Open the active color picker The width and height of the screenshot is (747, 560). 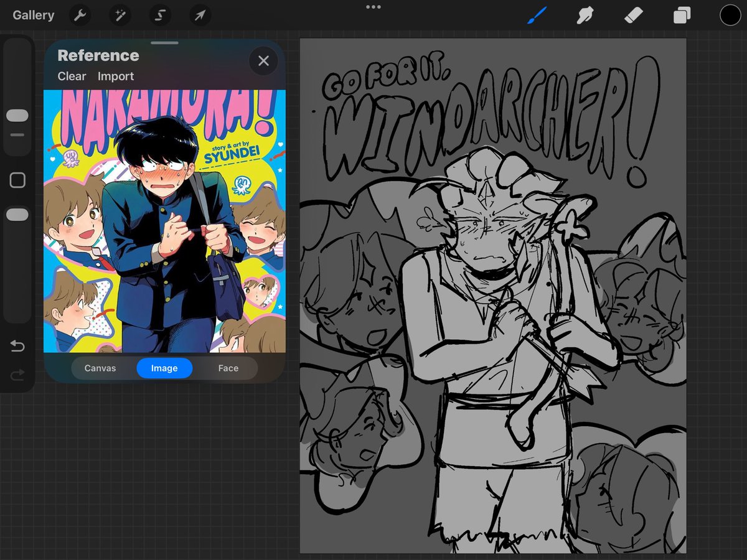730,15
